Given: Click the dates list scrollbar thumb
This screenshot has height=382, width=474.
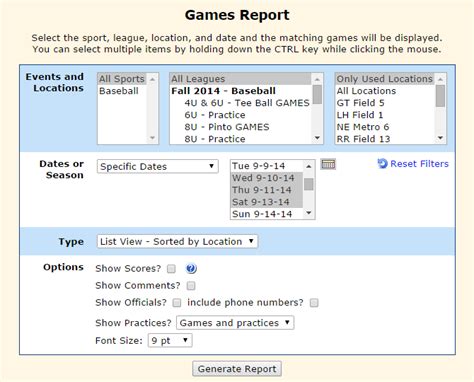Looking at the screenshot, I should click(x=309, y=184).
